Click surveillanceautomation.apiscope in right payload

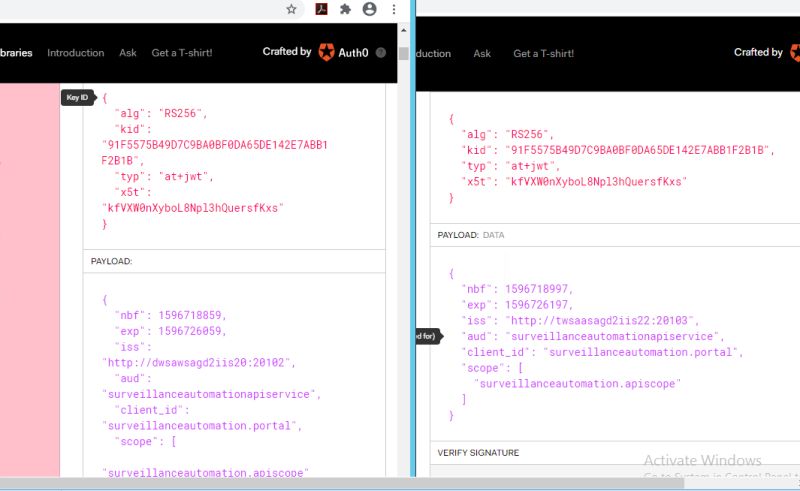[578, 384]
